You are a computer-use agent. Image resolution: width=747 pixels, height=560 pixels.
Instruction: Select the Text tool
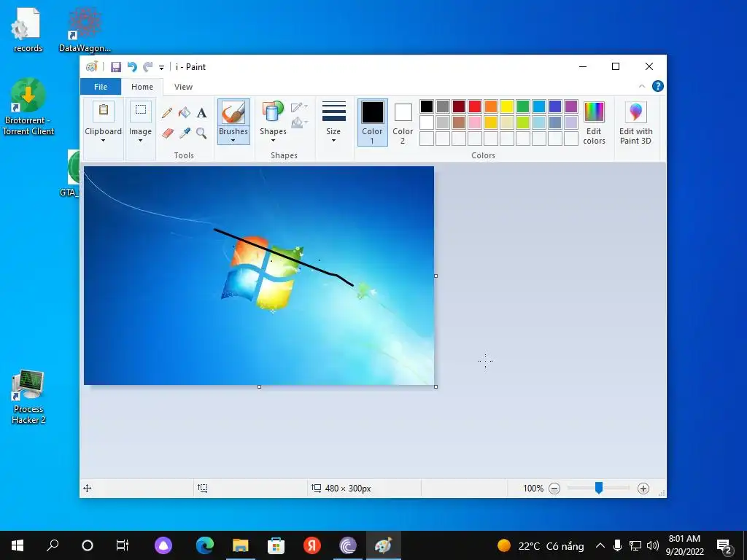(x=202, y=113)
